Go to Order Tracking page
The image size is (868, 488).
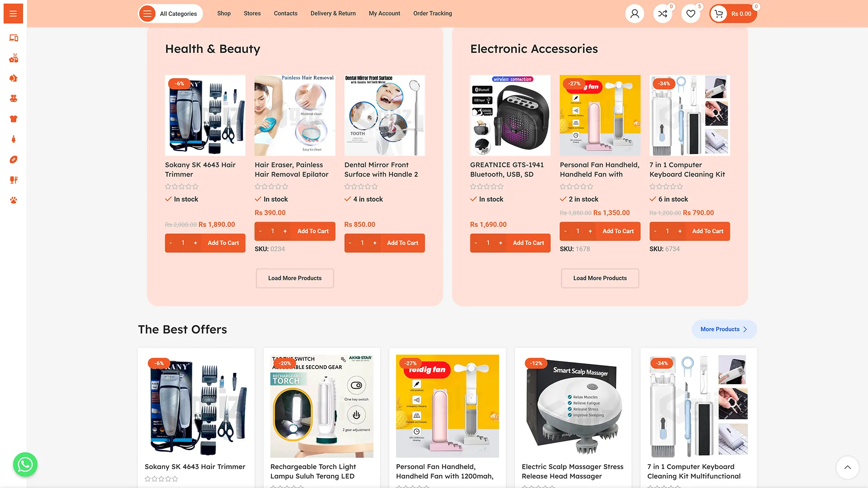[433, 14]
